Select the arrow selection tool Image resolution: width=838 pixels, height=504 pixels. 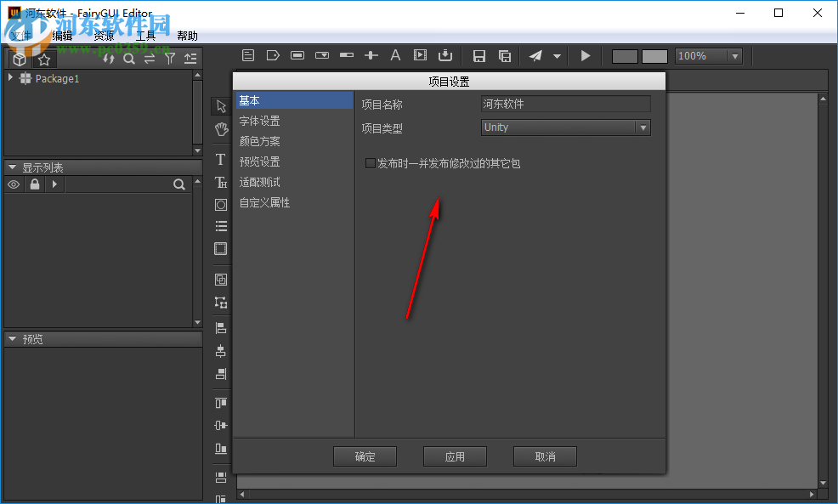pyautogui.click(x=220, y=105)
